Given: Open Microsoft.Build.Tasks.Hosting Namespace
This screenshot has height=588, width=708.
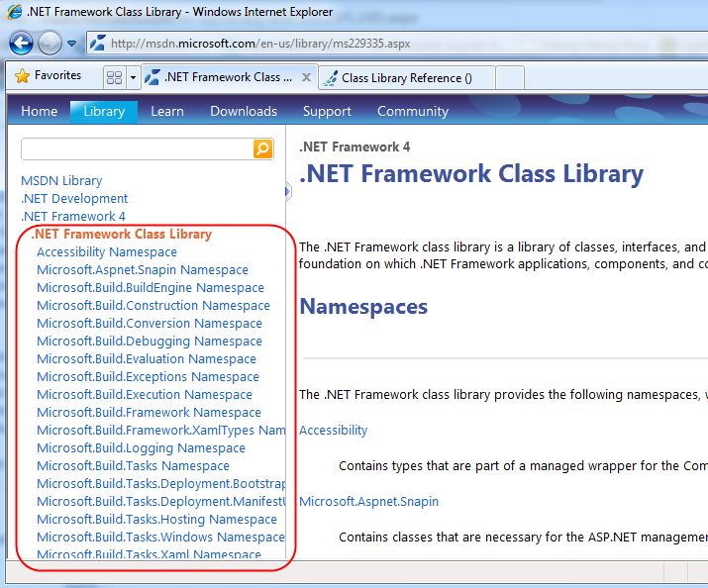Looking at the screenshot, I should click(156, 520).
